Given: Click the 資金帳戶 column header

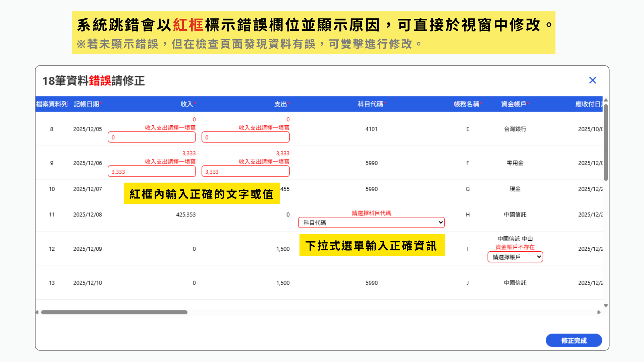Looking at the screenshot, I should pos(514,104).
